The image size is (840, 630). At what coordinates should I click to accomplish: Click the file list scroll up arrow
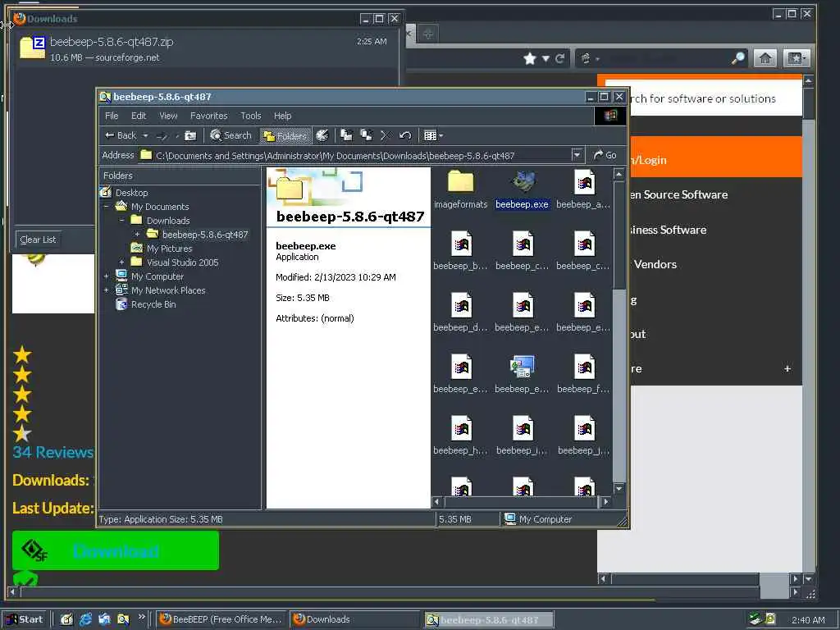click(619, 174)
